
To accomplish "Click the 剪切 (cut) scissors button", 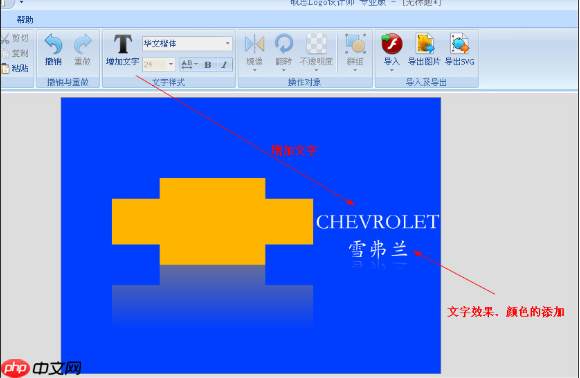I will (15, 38).
